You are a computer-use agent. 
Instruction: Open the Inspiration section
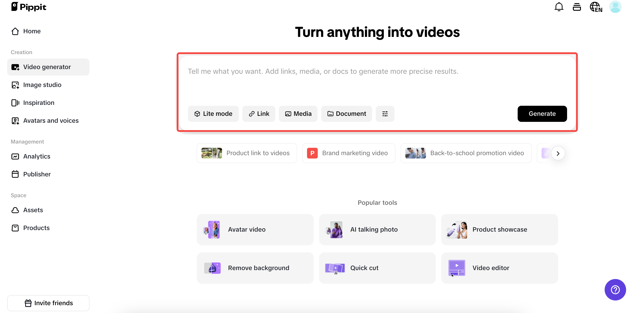coord(39,102)
